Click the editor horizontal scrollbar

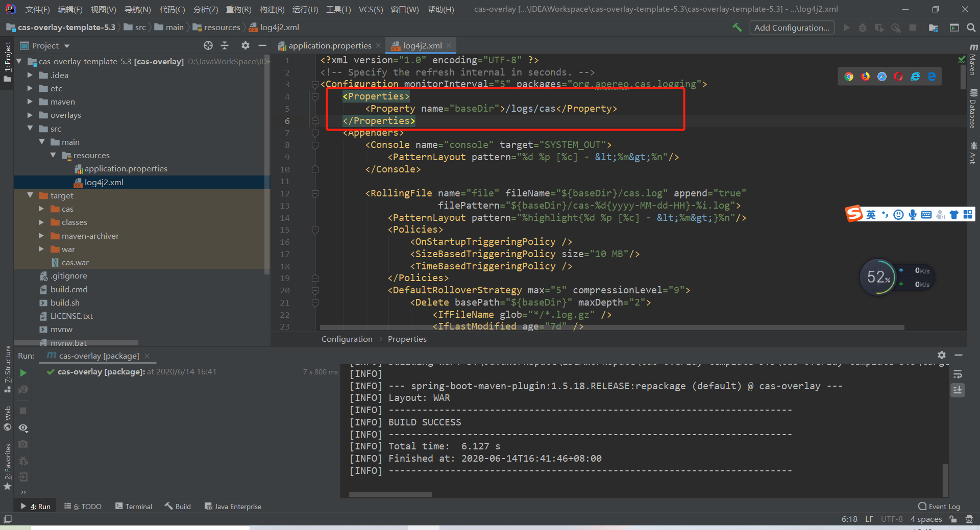click(612, 327)
